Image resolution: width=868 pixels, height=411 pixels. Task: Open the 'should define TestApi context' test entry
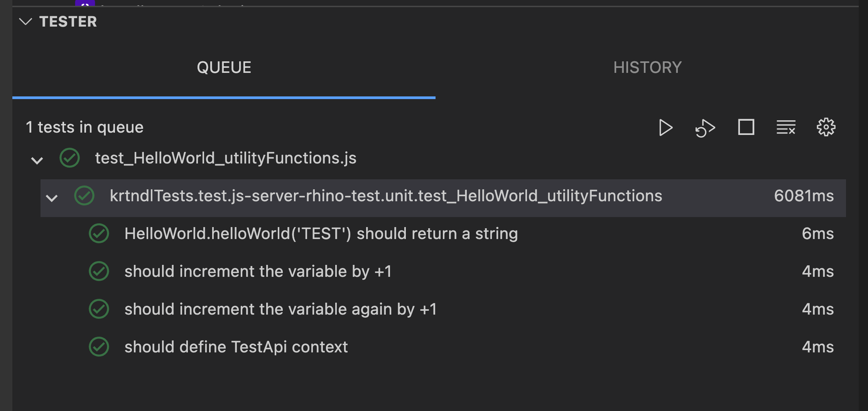[x=236, y=347]
